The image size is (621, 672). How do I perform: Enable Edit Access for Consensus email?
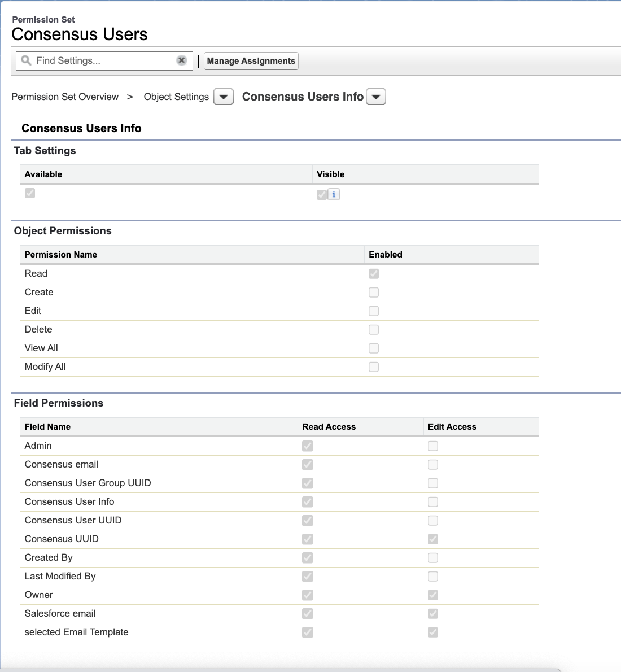[x=433, y=465]
